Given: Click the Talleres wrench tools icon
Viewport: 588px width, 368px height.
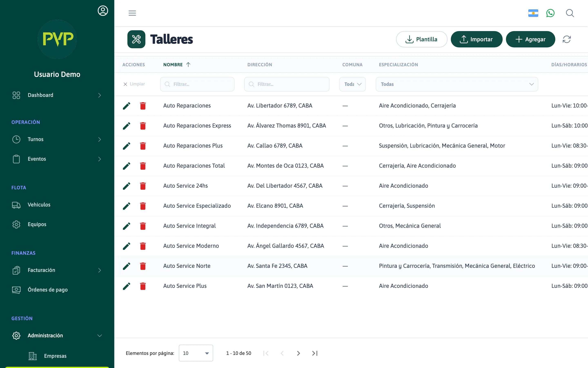Looking at the screenshot, I should [x=136, y=39].
